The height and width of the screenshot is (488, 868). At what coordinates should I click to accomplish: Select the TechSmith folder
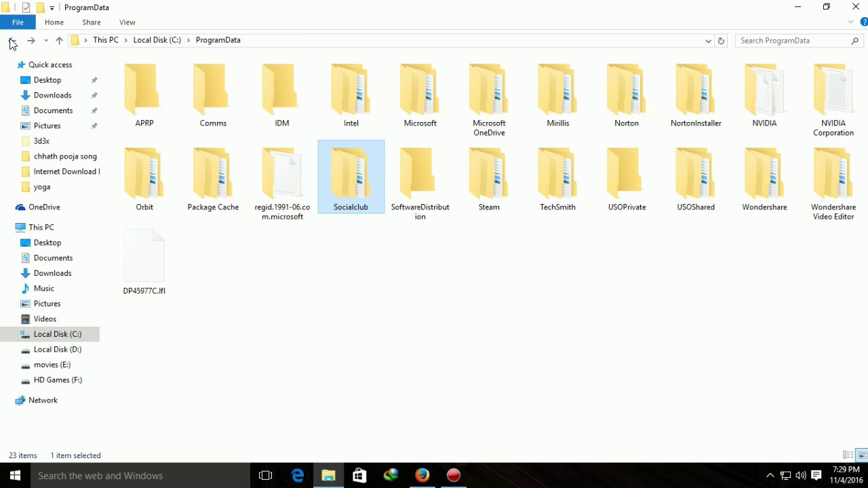(558, 180)
